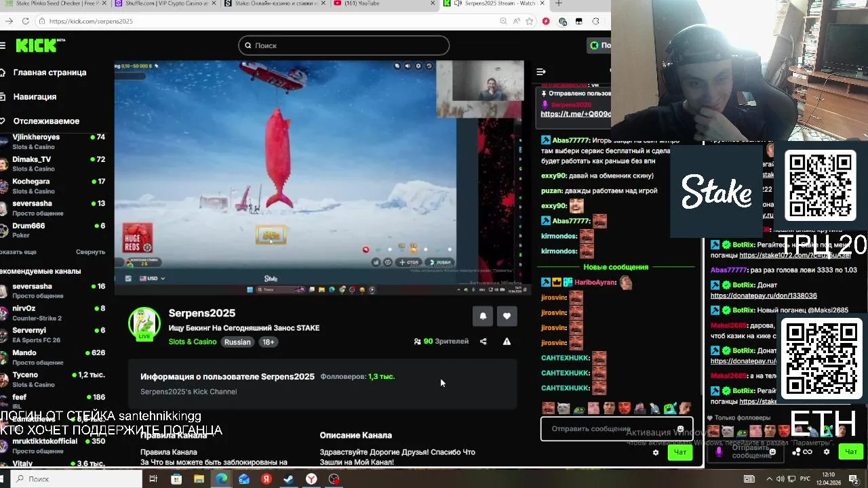Image resolution: width=868 pixels, height=488 pixels.
Task: Click the first emote in the quick emote row
Action: click(x=547, y=408)
